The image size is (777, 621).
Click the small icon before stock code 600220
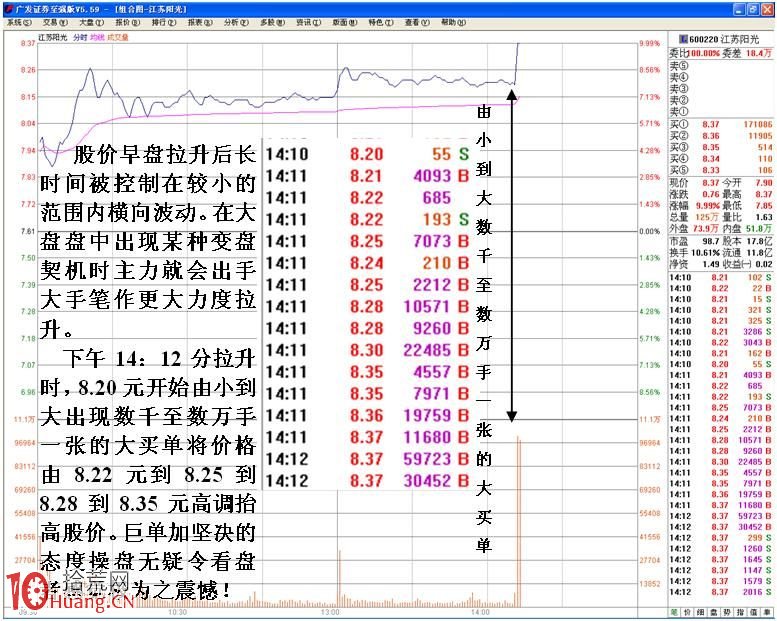pyautogui.click(x=683, y=39)
